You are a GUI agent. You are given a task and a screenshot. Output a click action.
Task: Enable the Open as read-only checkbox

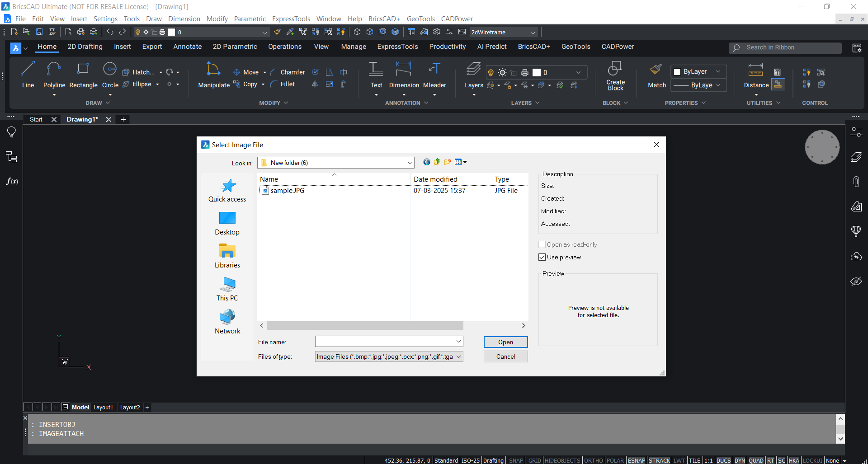tap(542, 244)
